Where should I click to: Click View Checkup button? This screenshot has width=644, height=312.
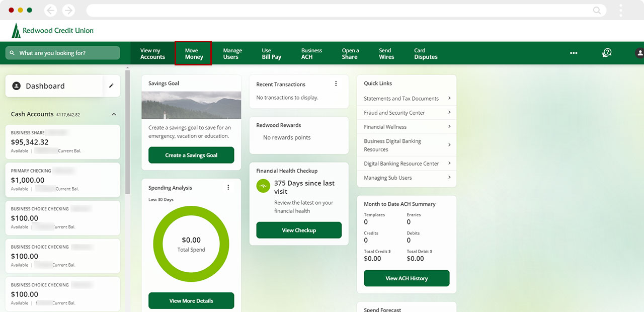point(299,230)
